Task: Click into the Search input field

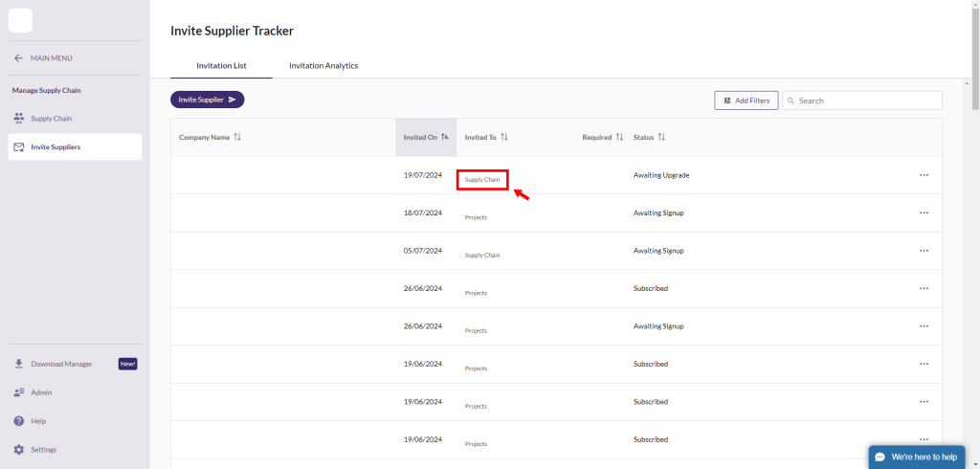Action: [x=866, y=100]
